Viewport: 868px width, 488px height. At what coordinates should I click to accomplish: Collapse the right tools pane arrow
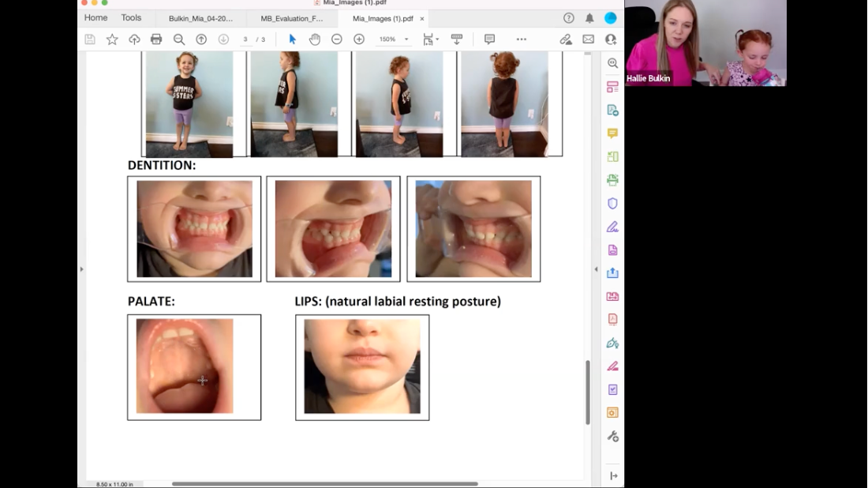coord(613,476)
